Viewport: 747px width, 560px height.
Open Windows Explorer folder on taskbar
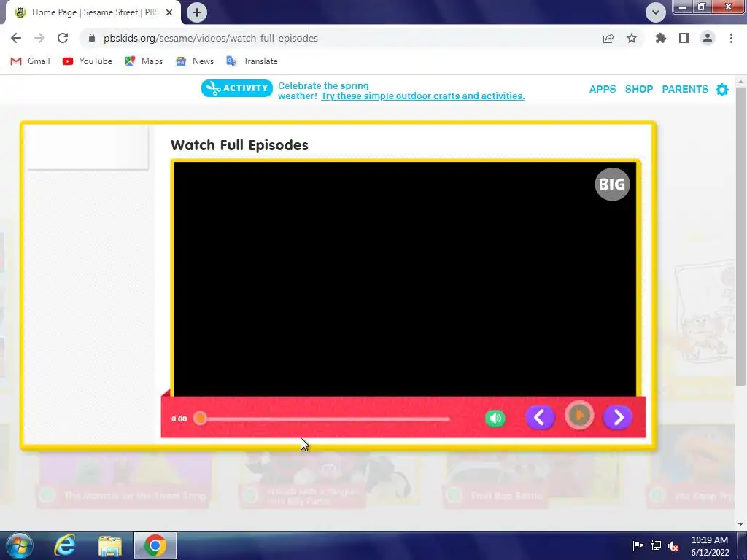click(x=110, y=545)
